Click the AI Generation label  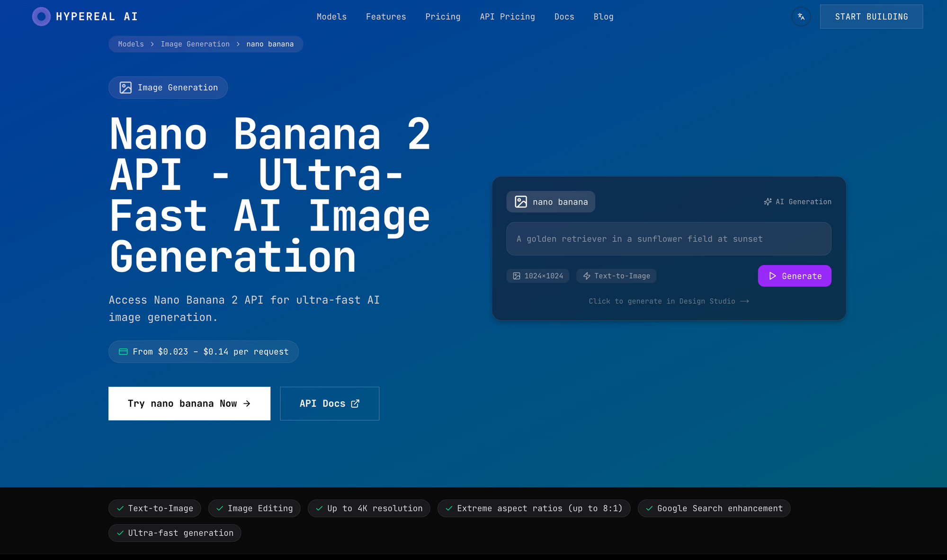[x=803, y=202]
